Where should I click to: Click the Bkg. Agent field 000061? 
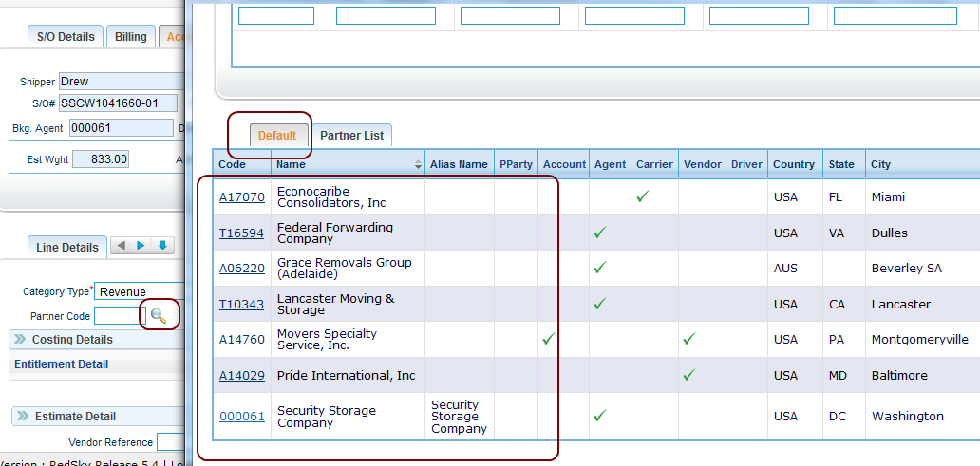(122, 128)
